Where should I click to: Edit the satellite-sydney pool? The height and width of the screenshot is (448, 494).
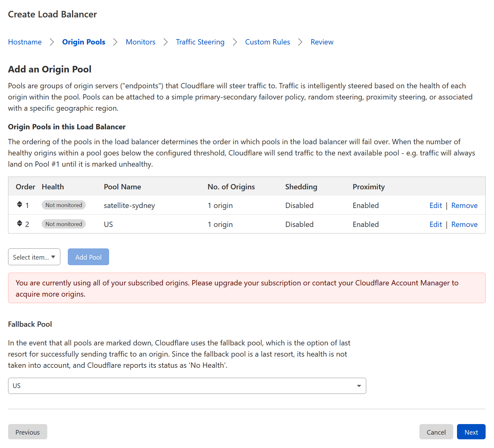[x=436, y=206]
